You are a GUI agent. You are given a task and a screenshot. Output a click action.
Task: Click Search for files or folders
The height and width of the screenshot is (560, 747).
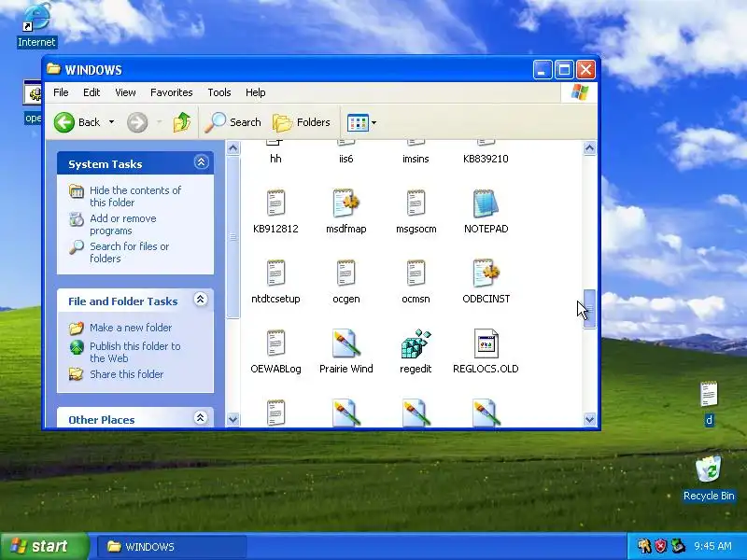[130, 252]
